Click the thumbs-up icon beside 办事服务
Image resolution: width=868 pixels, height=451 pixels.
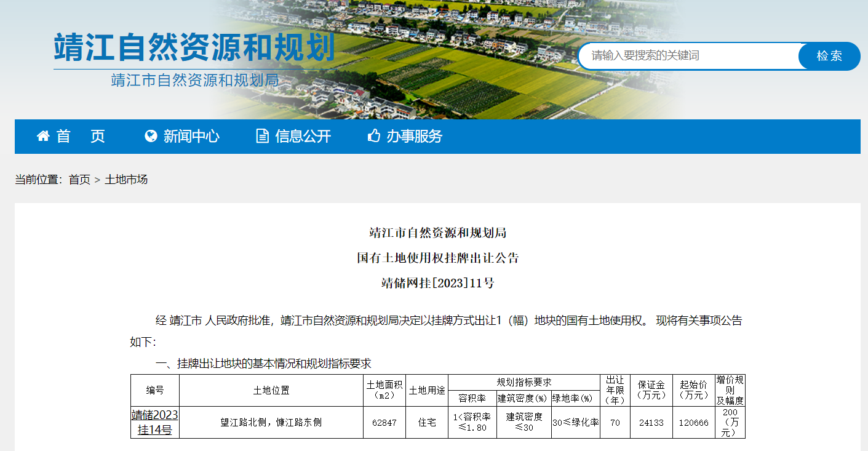[373, 136]
